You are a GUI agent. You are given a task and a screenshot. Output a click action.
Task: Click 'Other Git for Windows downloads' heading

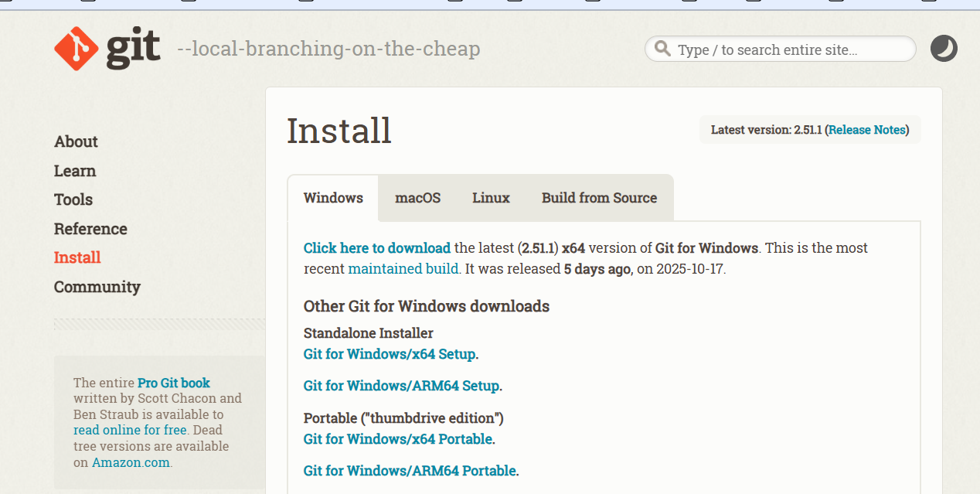click(427, 306)
